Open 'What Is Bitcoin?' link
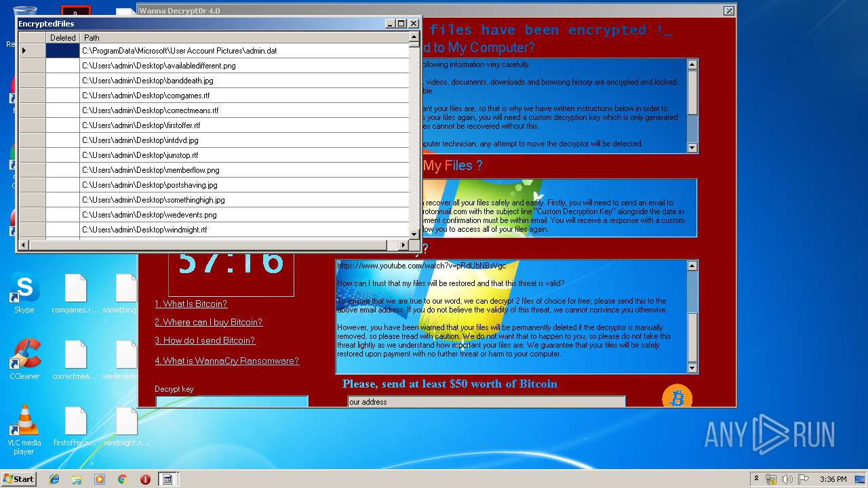 click(191, 304)
